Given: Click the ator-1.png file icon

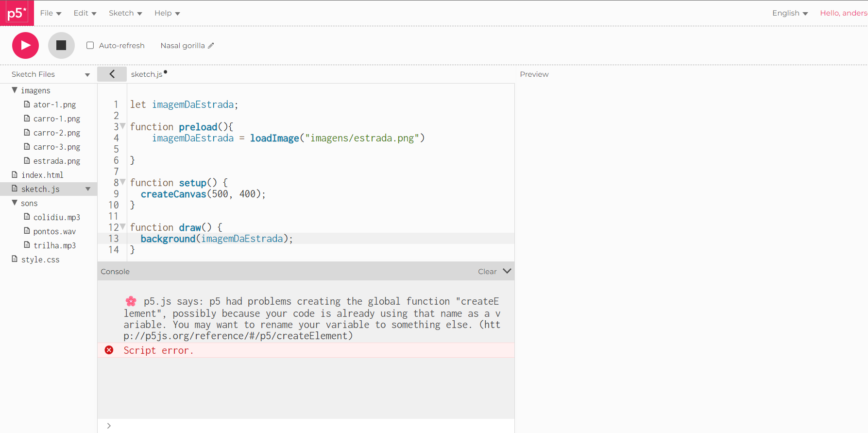Looking at the screenshot, I should tap(27, 104).
